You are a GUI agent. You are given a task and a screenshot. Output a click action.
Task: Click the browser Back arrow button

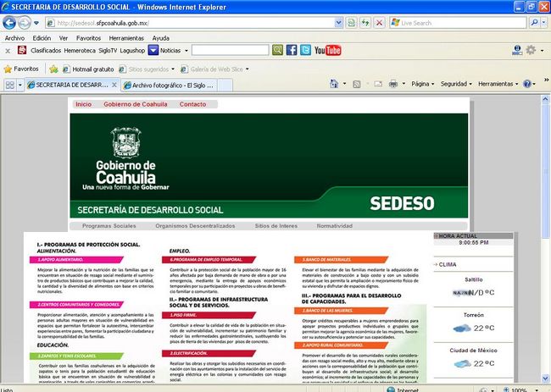point(10,23)
